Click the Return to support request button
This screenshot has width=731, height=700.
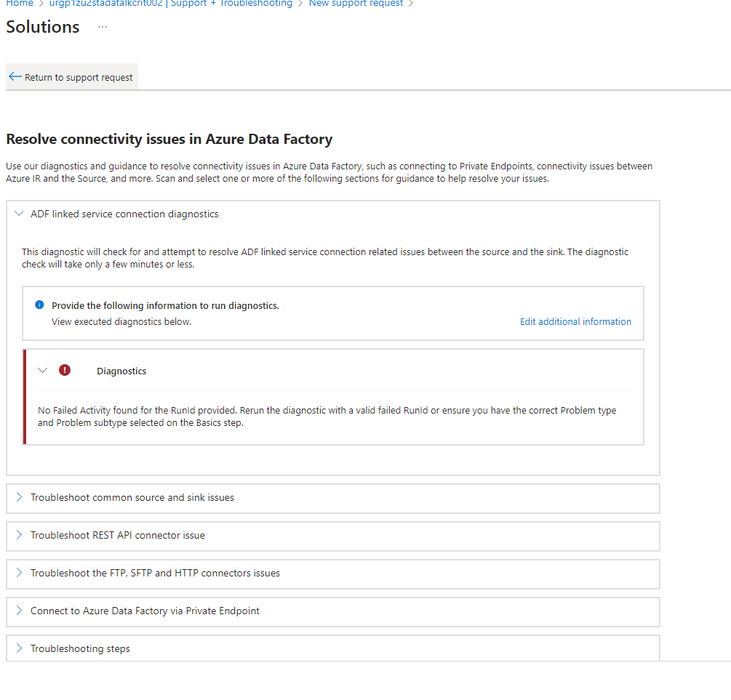tap(72, 77)
